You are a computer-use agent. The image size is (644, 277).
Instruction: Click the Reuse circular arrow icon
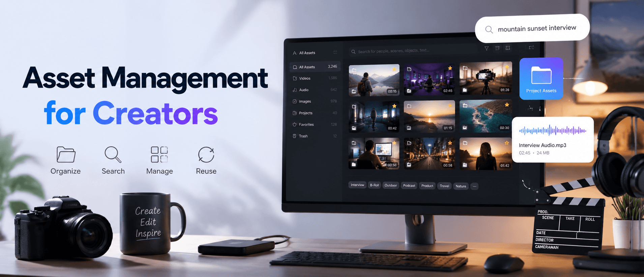tap(206, 154)
